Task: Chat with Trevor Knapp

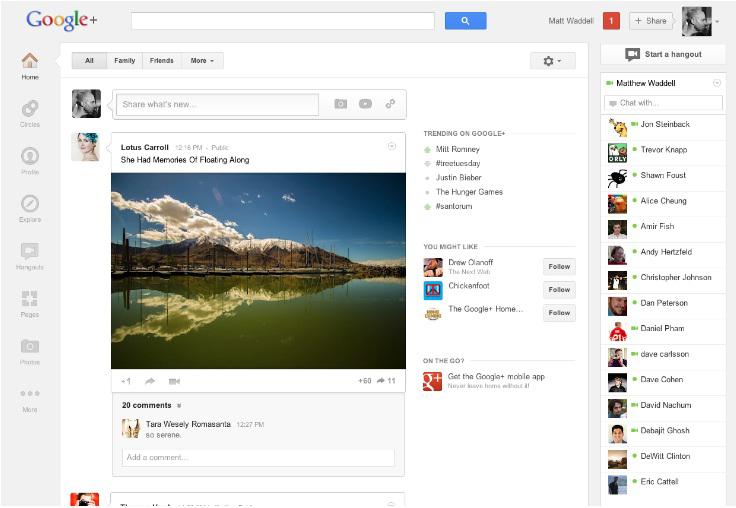Action: click(x=663, y=153)
